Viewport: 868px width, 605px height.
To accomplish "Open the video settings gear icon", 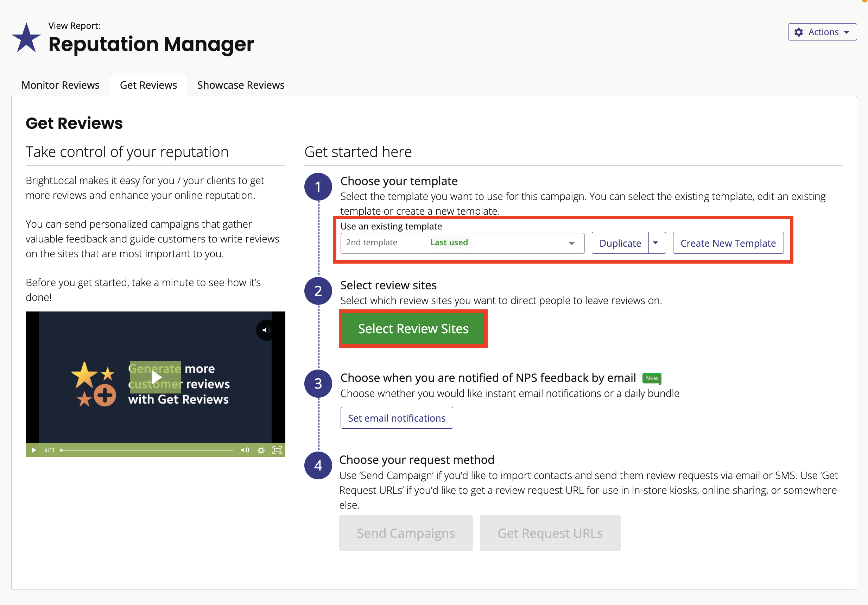I will [x=261, y=450].
